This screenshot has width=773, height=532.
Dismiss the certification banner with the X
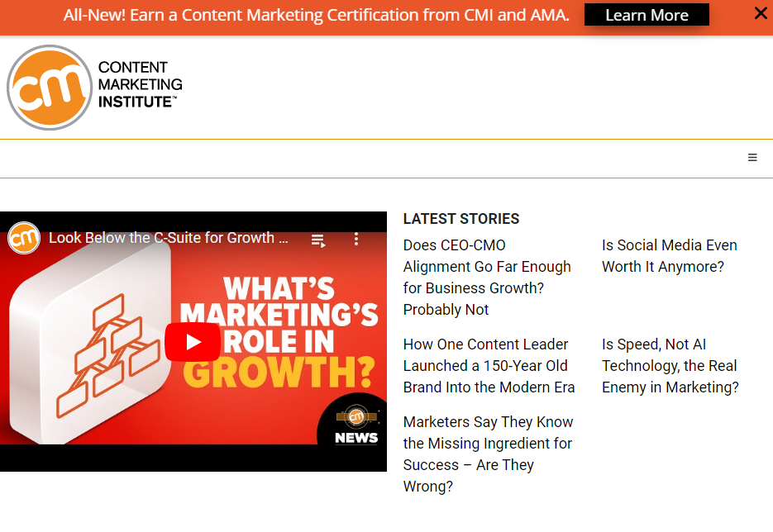click(761, 13)
